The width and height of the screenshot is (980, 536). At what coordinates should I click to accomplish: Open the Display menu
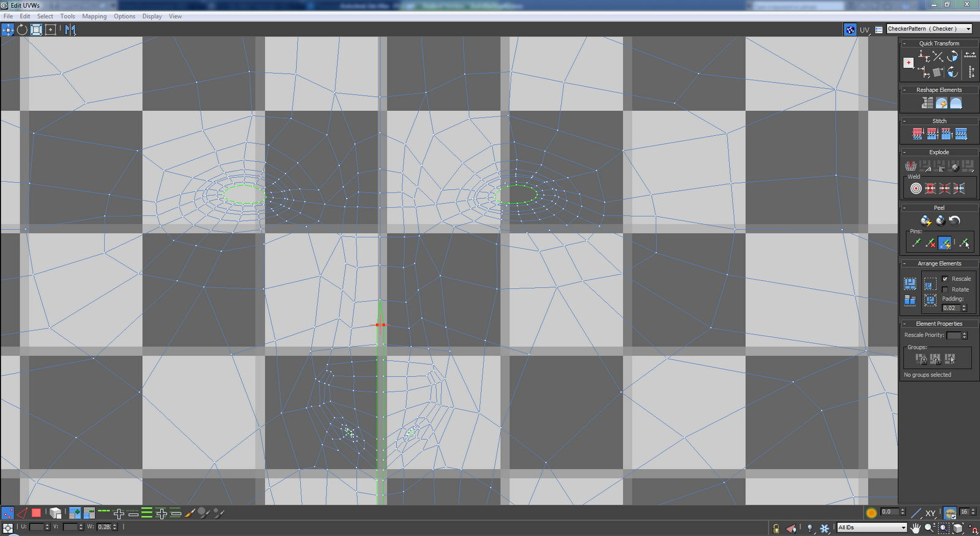152,17
